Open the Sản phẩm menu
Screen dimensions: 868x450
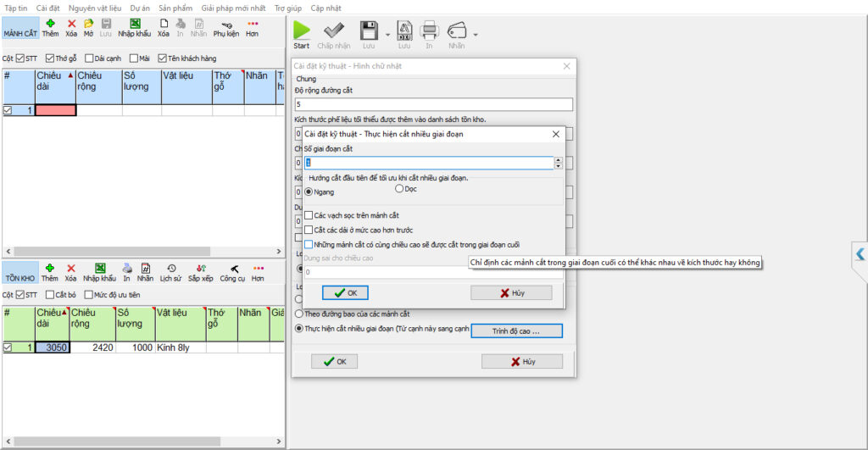tap(175, 7)
